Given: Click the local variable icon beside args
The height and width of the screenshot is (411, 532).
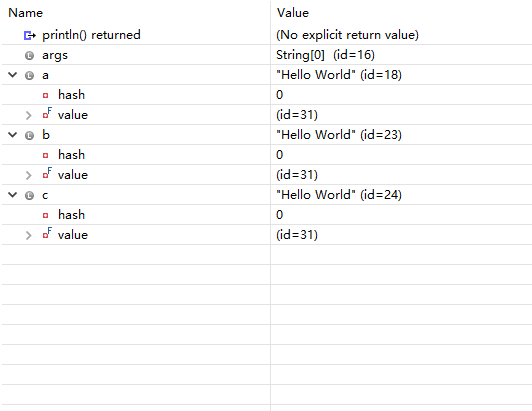Looking at the screenshot, I should pos(30,55).
